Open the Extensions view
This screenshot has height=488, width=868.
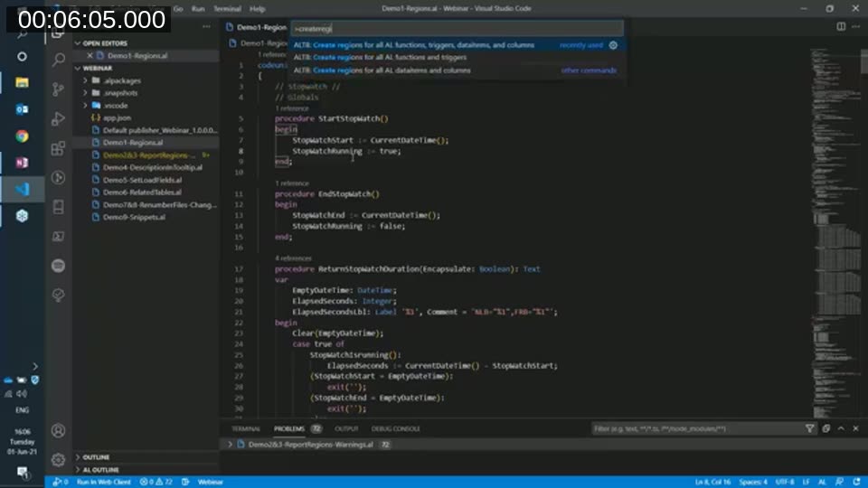(x=58, y=148)
